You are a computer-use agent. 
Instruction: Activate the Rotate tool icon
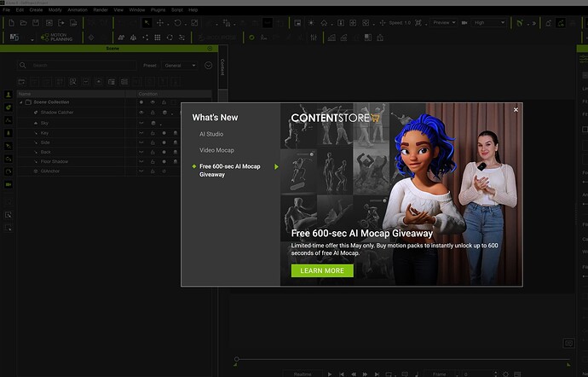click(177, 23)
